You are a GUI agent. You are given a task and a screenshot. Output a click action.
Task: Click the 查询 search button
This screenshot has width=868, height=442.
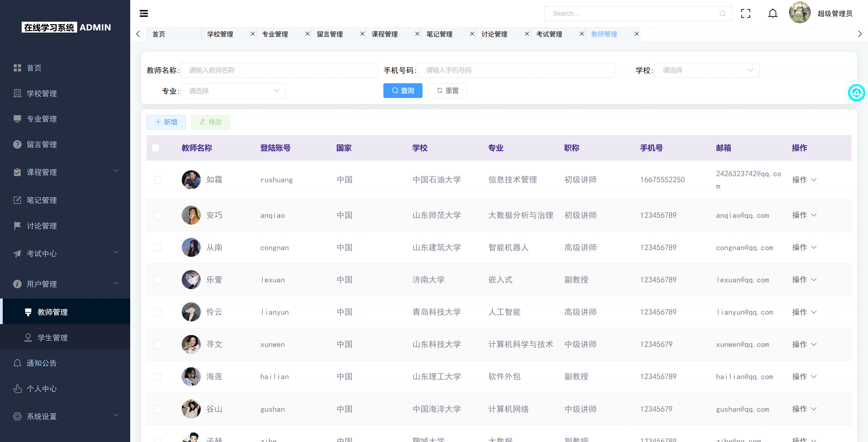pos(403,91)
